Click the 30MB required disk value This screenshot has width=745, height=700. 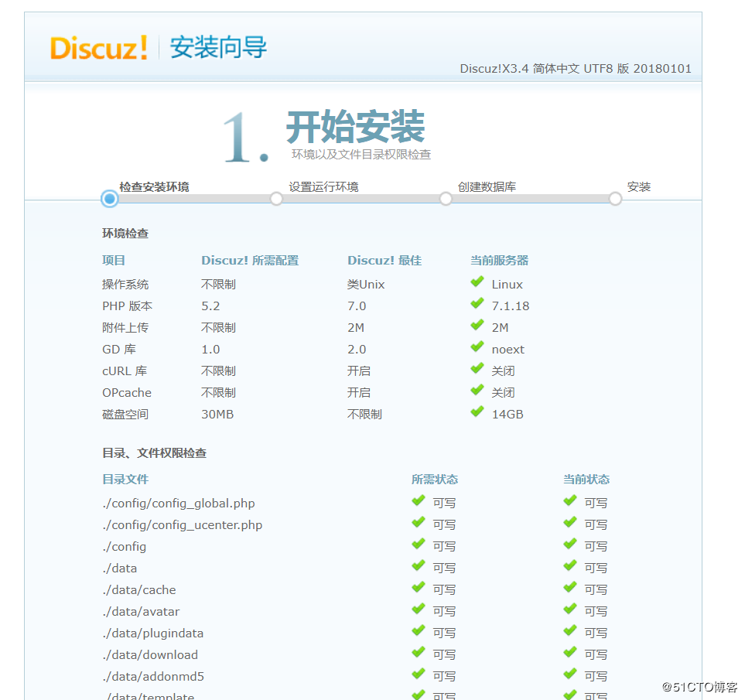[217, 414]
